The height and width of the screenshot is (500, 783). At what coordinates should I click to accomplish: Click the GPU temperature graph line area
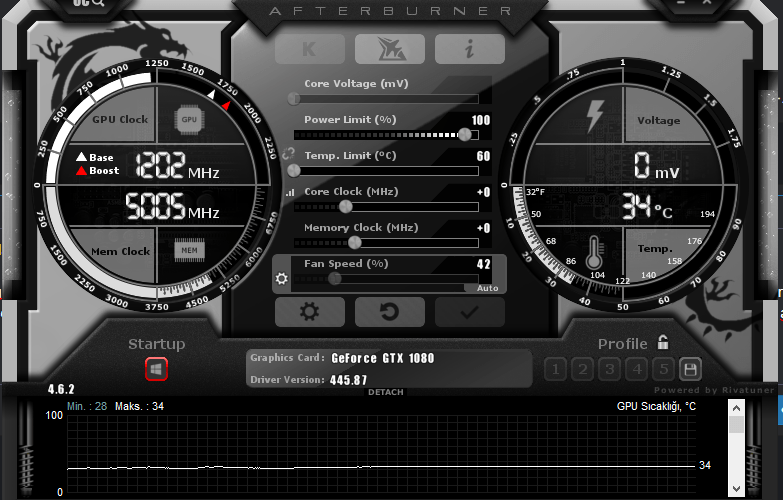[381, 454]
